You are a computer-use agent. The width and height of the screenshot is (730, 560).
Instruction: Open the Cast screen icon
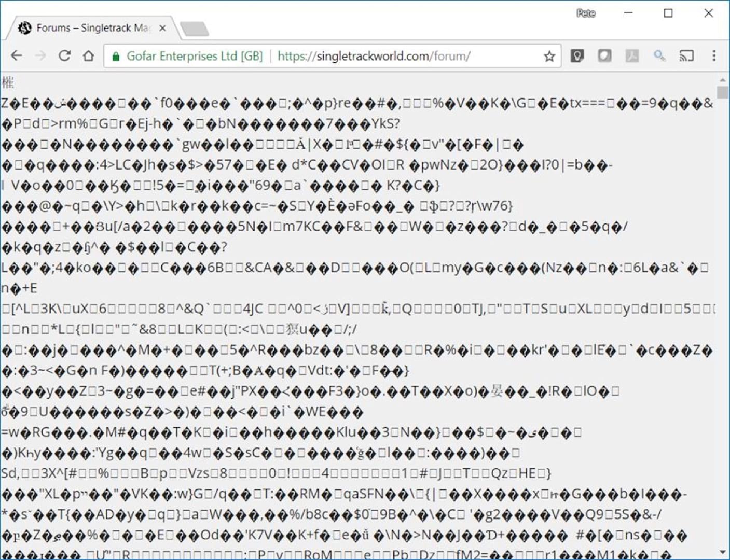686,55
